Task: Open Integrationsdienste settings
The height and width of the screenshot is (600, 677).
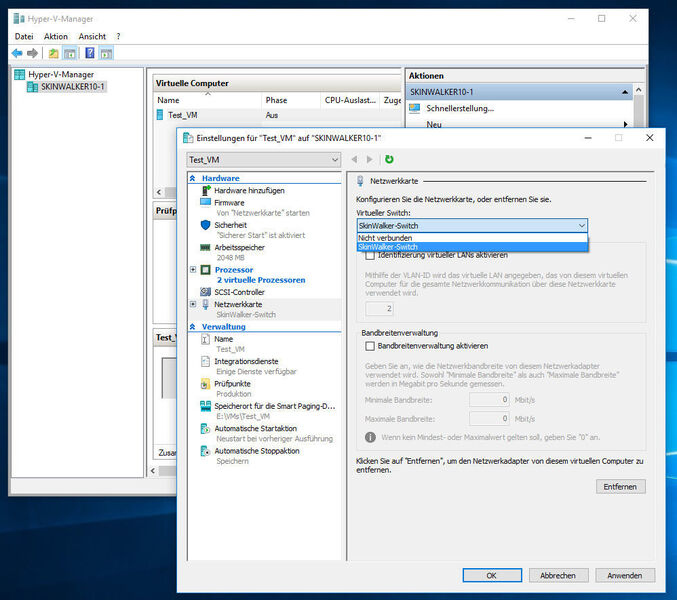Action: pyautogui.click(x=246, y=361)
